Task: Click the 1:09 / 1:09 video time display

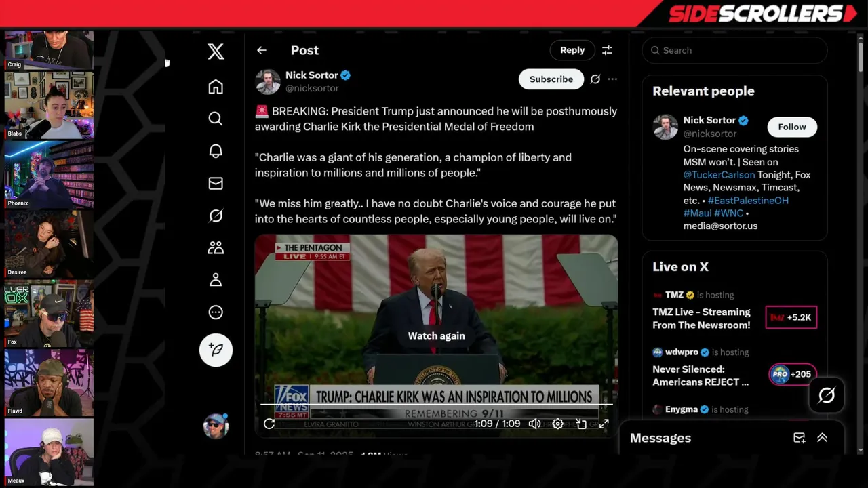Action: [x=497, y=424]
